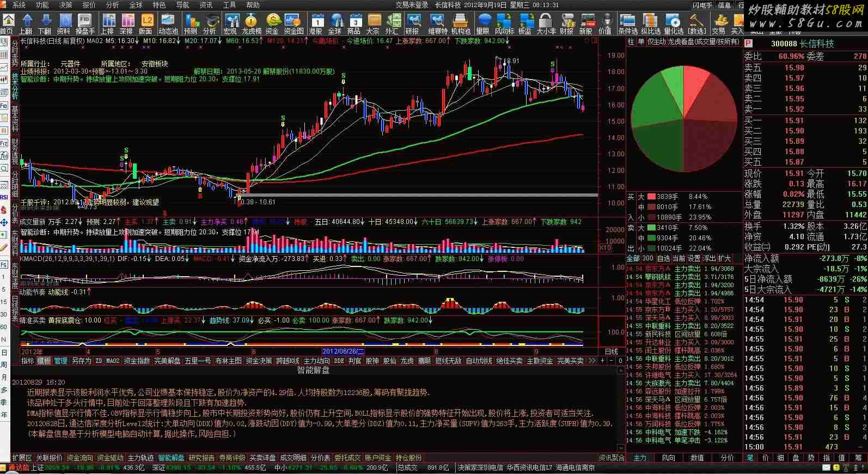Click the 信息 button at top right
868x474 pixels.
click(725, 5)
